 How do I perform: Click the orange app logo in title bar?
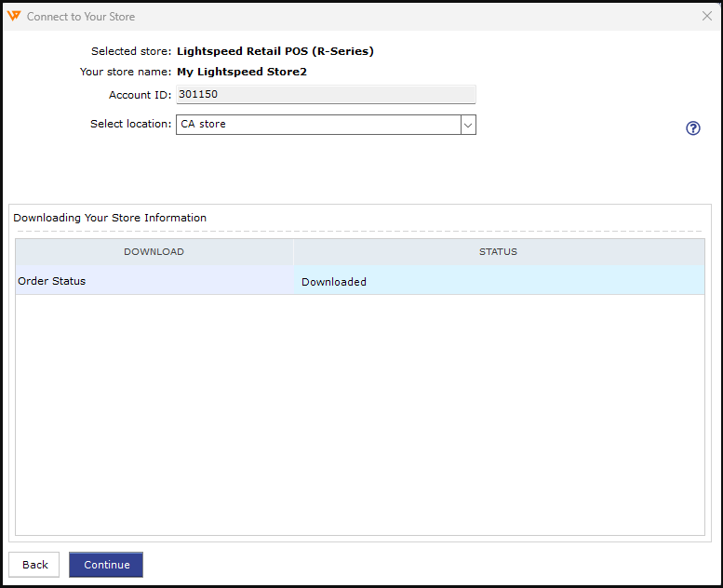(x=14, y=16)
